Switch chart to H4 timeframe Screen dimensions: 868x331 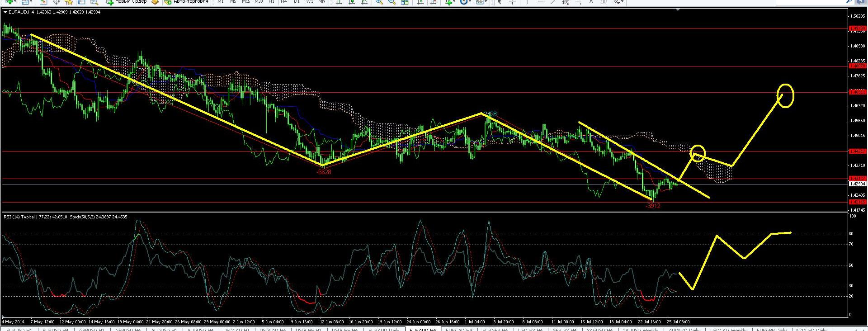coord(284,2)
